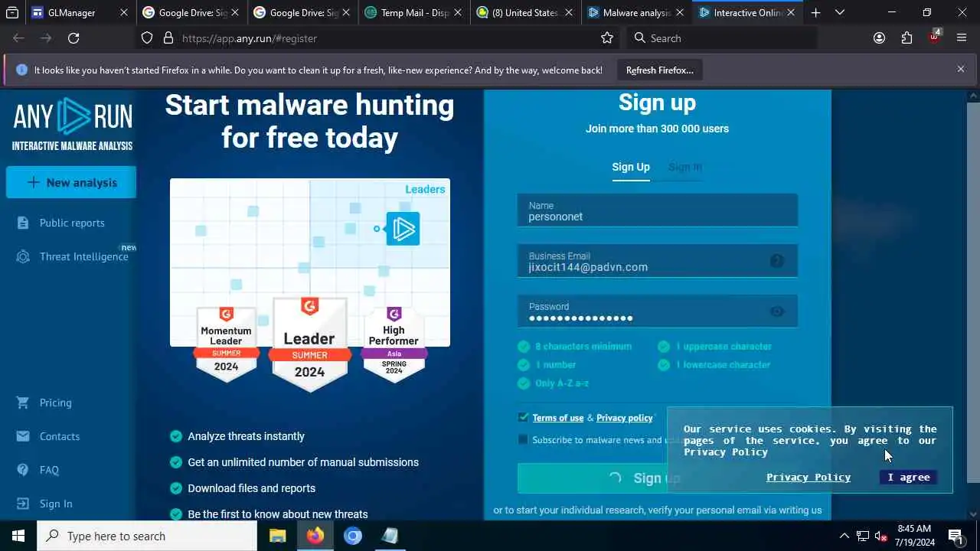Click the High Performer Asia badge
This screenshot has height=551, width=980.
click(394, 343)
